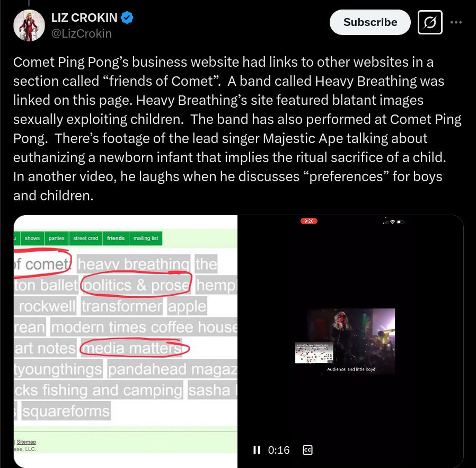Open the @LizCrokin handle link
The height and width of the screenshot is (468, 476).
click(x=81, y=33)
